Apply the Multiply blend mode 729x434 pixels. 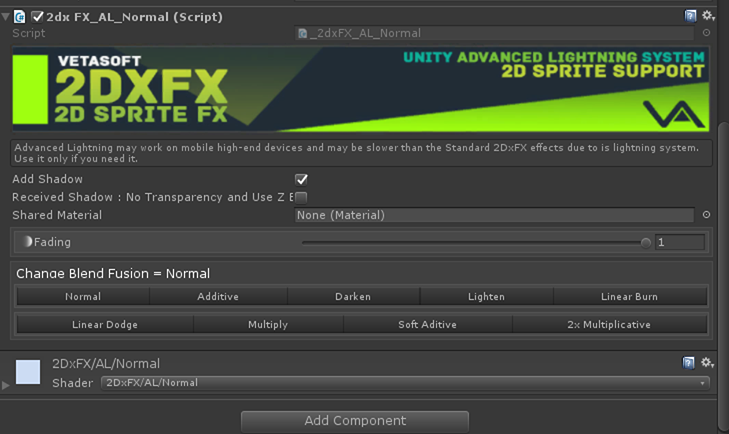coord(268,324)
